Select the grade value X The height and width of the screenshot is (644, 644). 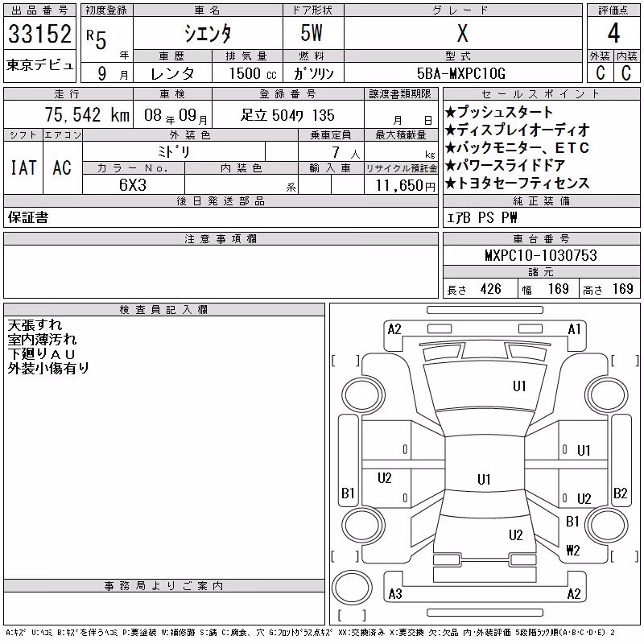(x=462, y=33)
